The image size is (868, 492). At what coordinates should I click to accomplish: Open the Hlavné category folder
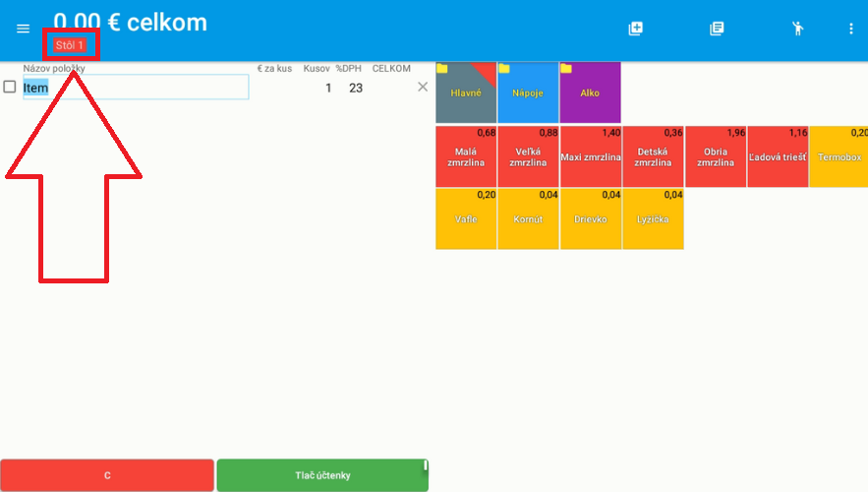tap(466, 92)
